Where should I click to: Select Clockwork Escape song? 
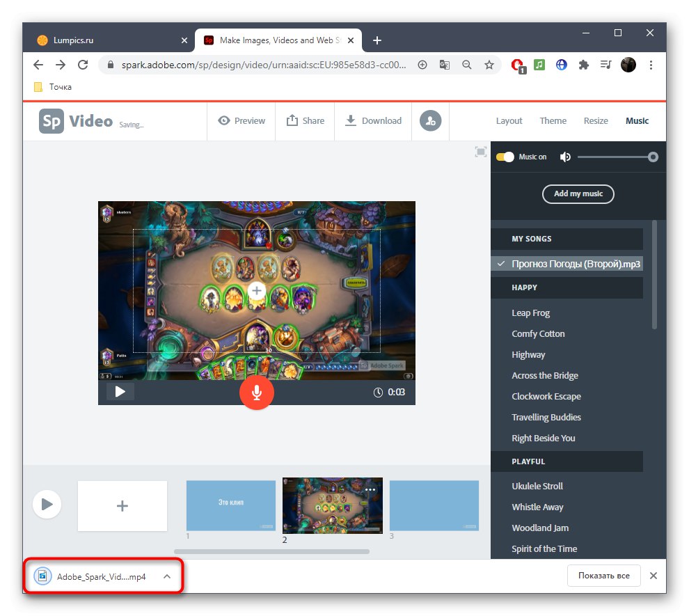pyautogui.click(x=546, y=396)
